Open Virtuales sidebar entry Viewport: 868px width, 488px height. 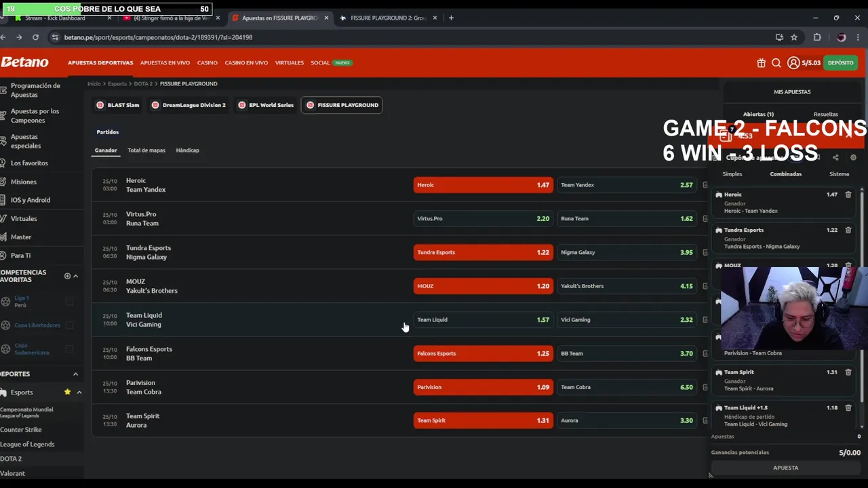(24, 218)
